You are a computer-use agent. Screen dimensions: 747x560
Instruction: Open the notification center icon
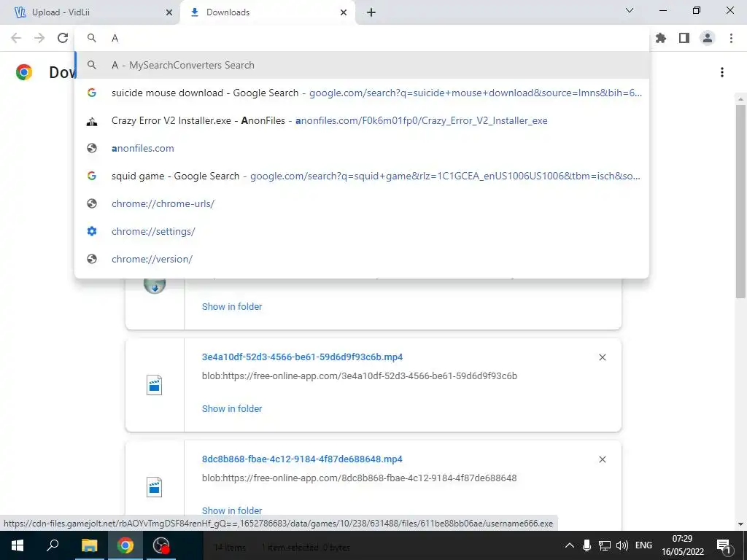(x=724, y=545)
